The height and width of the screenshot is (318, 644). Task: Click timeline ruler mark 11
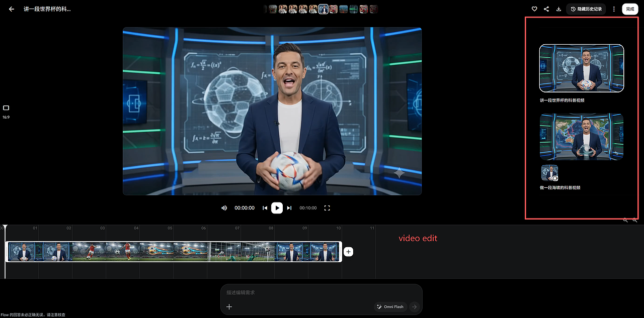tap(372, 228)
